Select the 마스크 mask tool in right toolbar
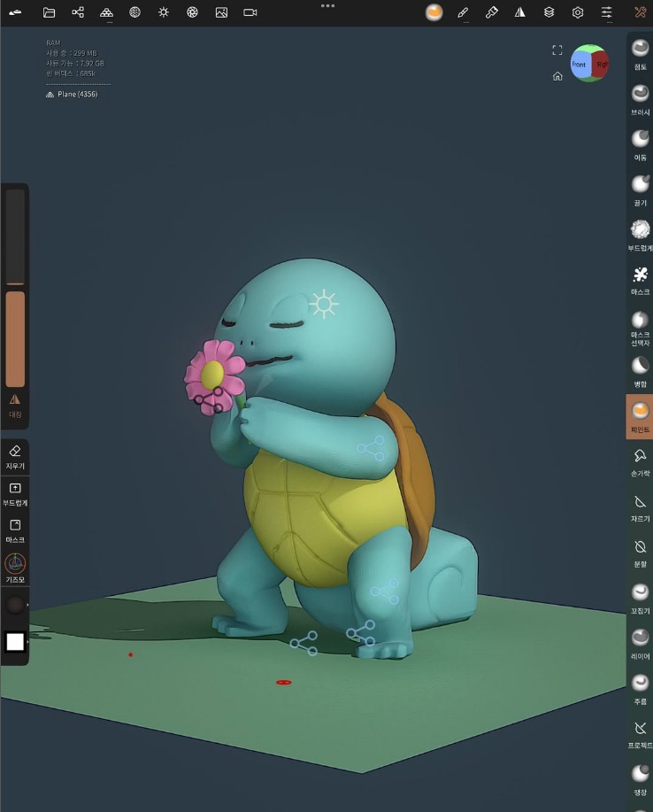Image resolution: width=653 pixels, height=812 pixels. tap(640, 280)
